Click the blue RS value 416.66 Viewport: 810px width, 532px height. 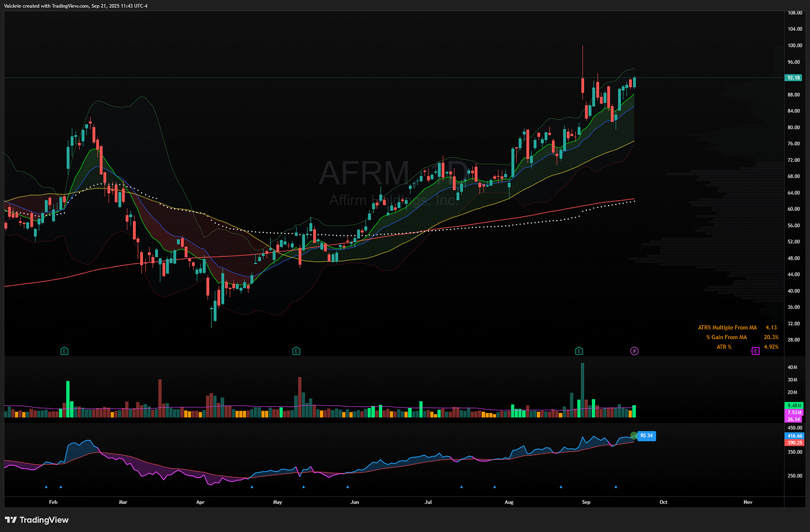click(794, 436)
